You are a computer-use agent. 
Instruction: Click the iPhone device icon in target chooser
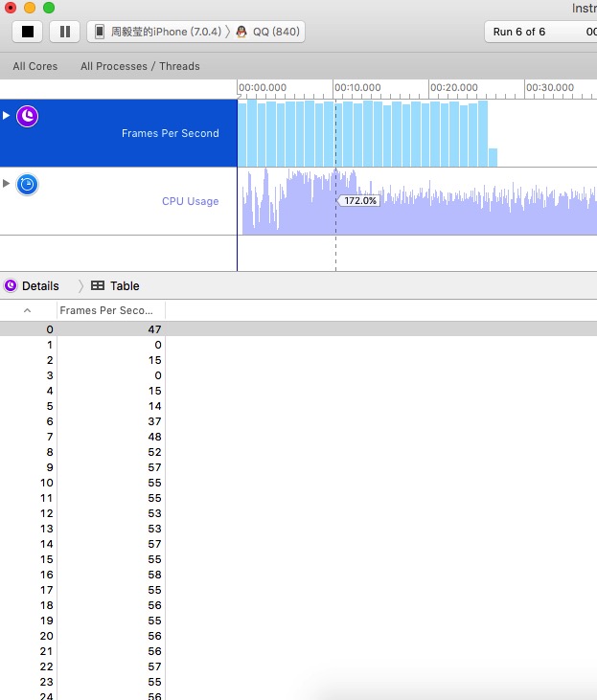click(x=100, y=32)
